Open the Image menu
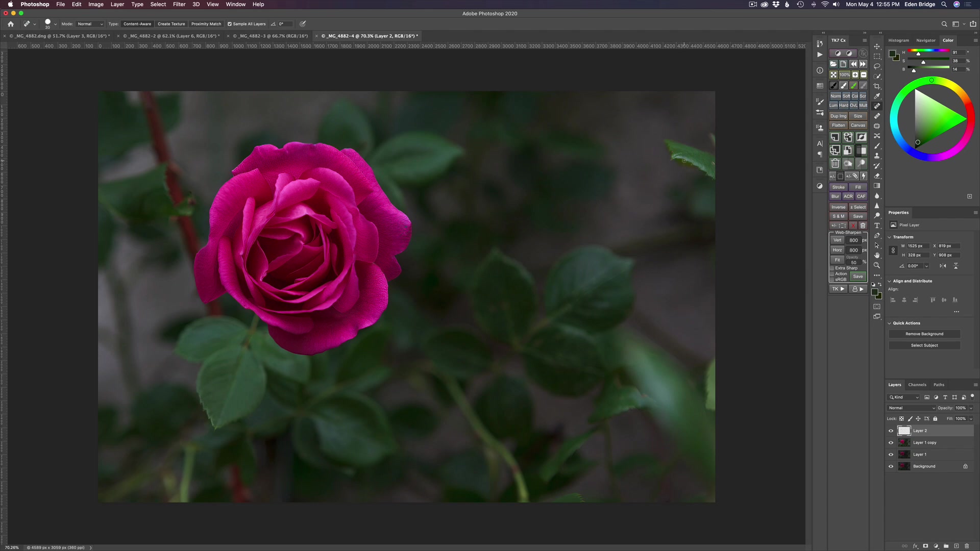 pos(96,4)
